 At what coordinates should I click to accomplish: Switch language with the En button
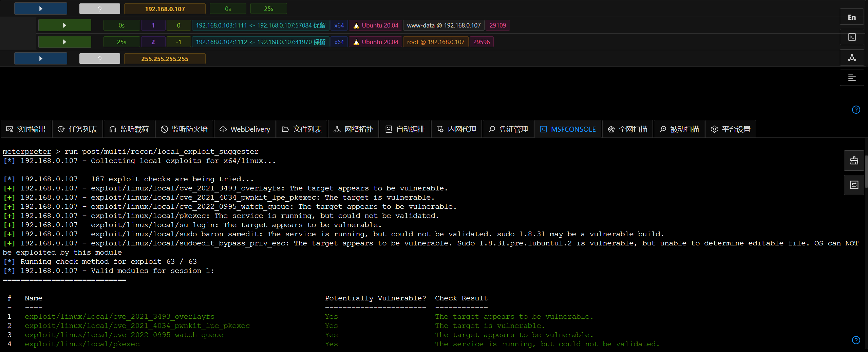point(852,17)
